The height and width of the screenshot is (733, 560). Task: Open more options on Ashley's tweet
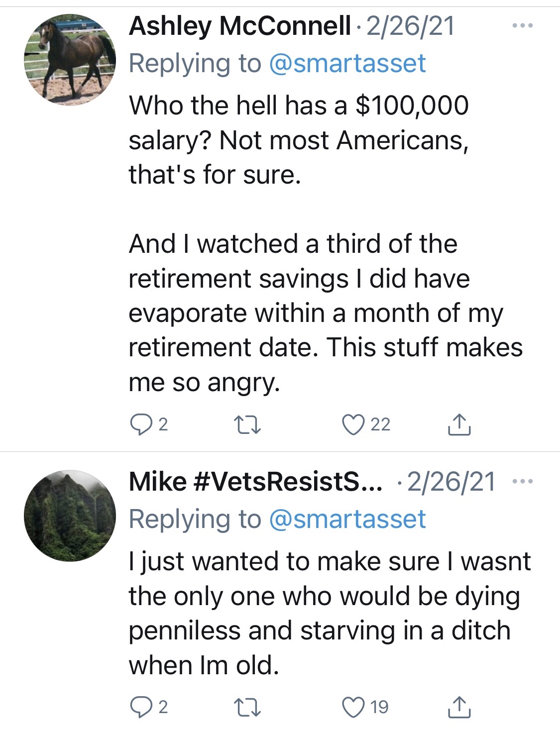pos(522,25)
